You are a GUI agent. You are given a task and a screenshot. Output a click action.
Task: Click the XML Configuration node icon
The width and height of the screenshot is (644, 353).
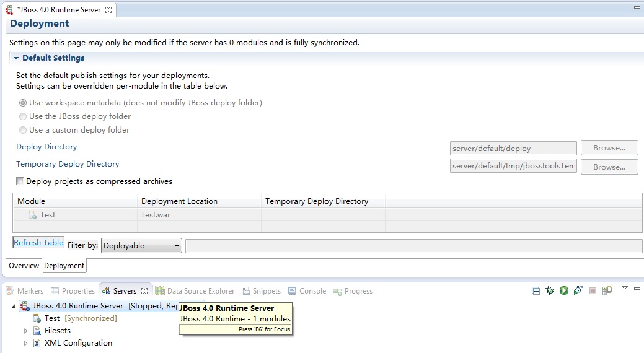(x=37, y=343)
